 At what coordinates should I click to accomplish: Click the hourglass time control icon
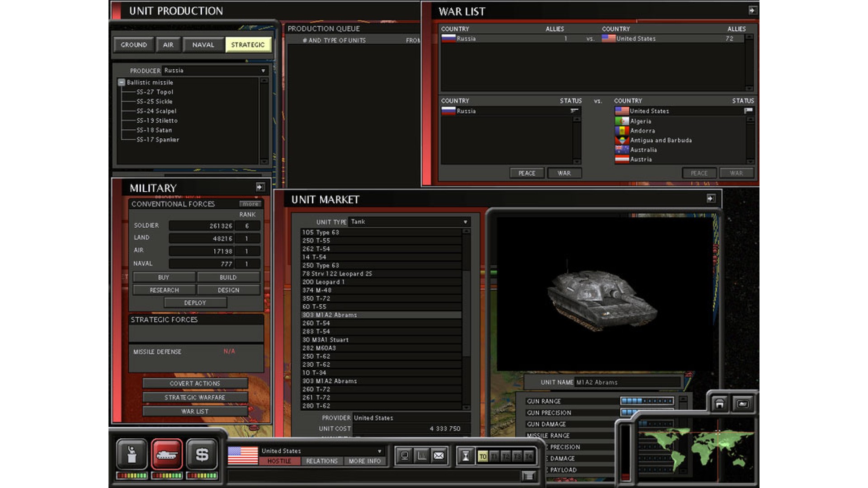tap(466, 456)
